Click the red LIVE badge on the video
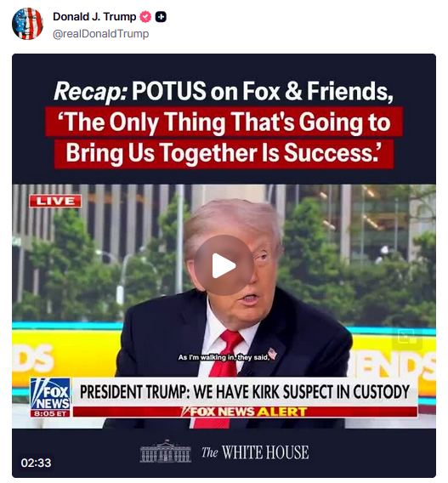The height and width of the screenshot is (483, 448). coord(55,201)
